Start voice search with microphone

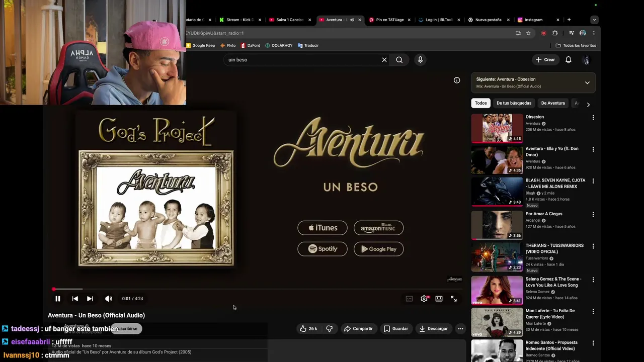coord(420,60)
